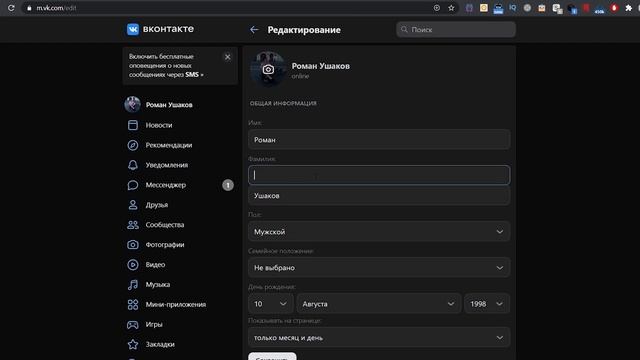Click the search magnifier icon
Screen dimensions: 640x360
coord(404,29)
